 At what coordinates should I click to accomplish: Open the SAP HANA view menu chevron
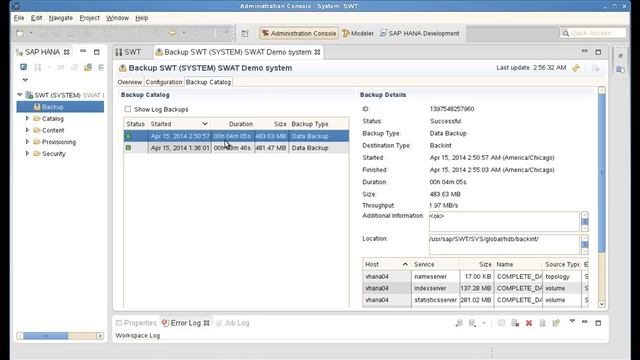point(25,80)
